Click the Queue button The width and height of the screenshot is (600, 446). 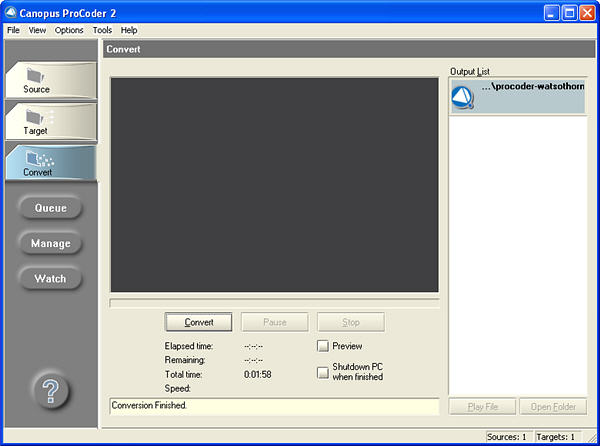point(51,208)
